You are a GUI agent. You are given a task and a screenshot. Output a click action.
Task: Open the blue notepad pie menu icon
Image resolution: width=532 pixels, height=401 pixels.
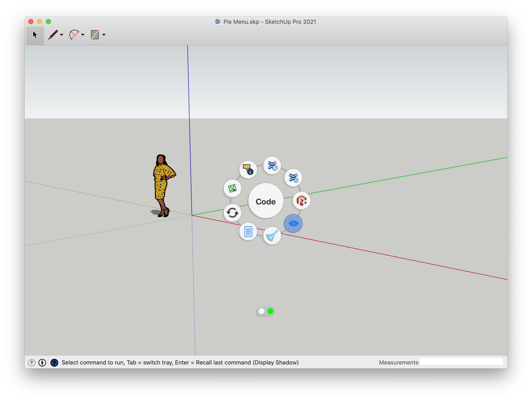coord(248,231)
